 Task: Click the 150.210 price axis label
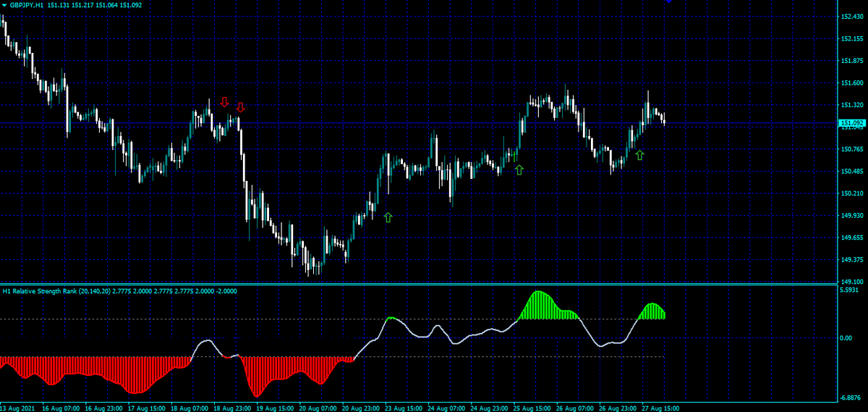coord(852,193)
